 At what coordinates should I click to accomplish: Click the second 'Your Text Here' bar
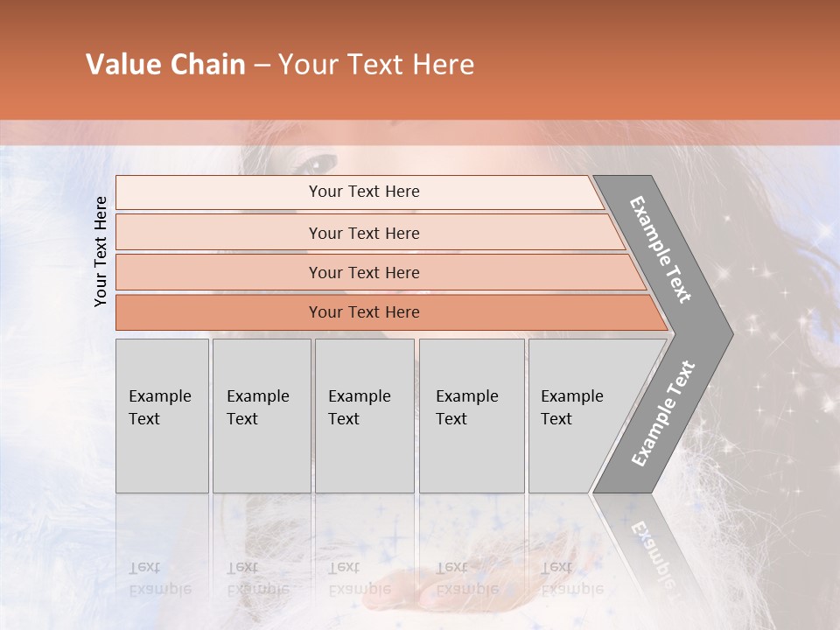[x=363, y=233]
